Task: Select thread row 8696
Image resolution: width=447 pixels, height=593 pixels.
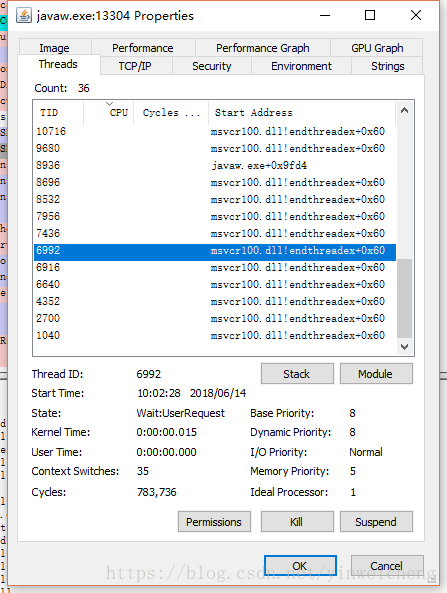Action: coord(215,182)
